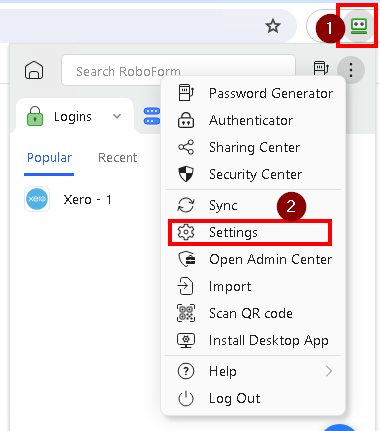Click the Log Out power icon
This screenshot has width=380, height=431.
tap(186, 398)
